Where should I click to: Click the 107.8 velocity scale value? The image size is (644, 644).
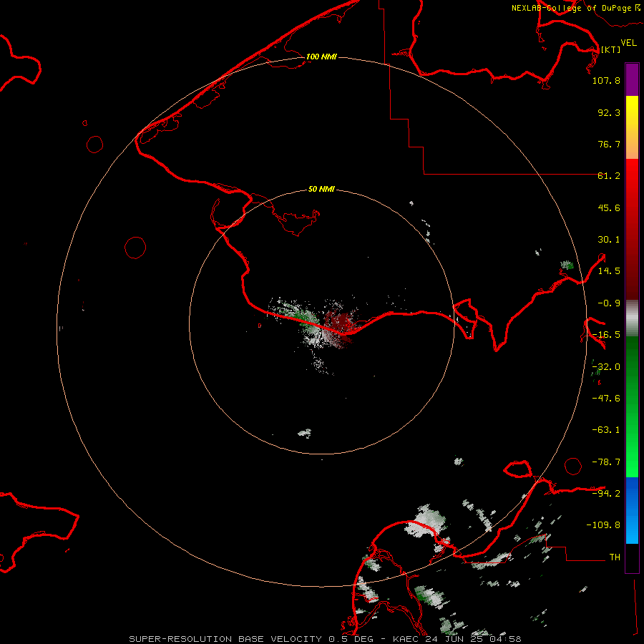[x=606, y=80]
